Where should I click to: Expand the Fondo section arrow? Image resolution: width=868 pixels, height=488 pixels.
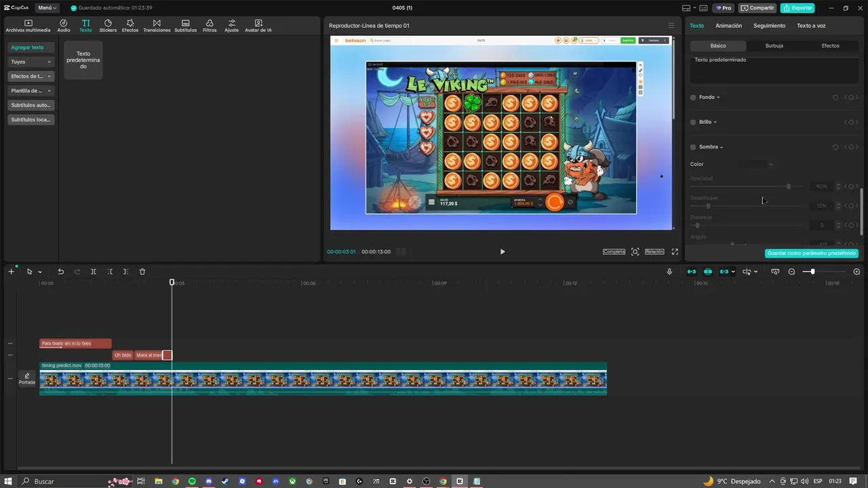[719, 98]
